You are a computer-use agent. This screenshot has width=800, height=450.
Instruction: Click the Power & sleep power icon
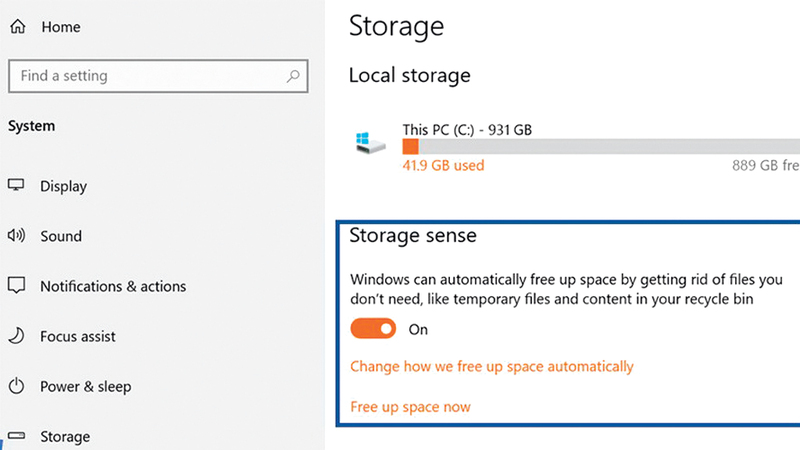point(16,386)
